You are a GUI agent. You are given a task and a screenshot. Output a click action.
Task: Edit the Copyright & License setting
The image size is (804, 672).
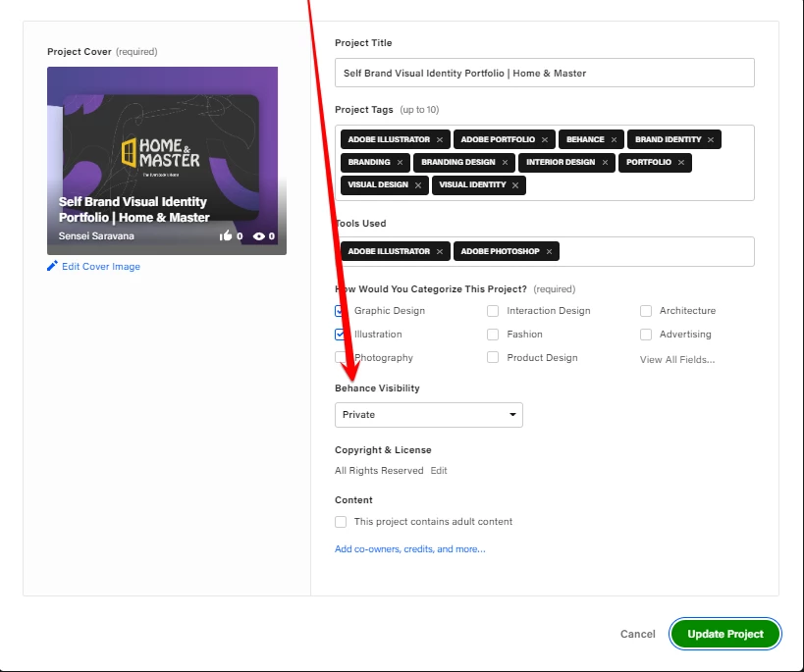(439, 471)
